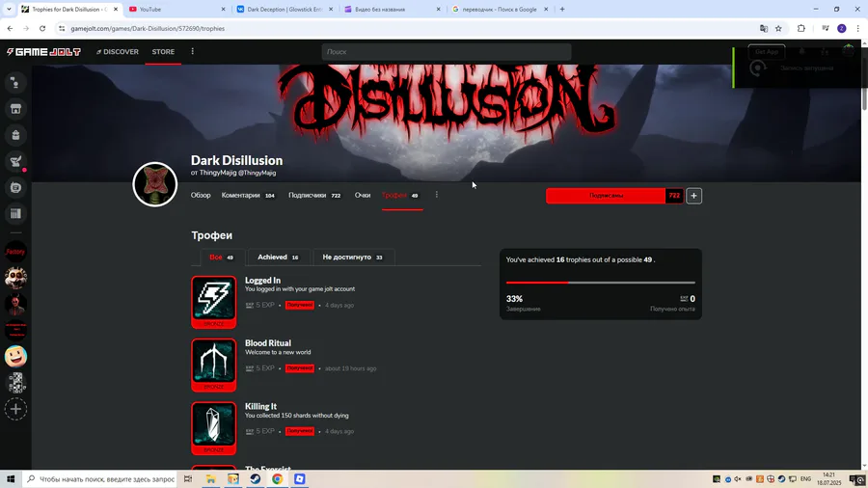Screen dimensions: 868x488
Task: Open the storefront icon in the left sidebar
Action: point(15,108)
